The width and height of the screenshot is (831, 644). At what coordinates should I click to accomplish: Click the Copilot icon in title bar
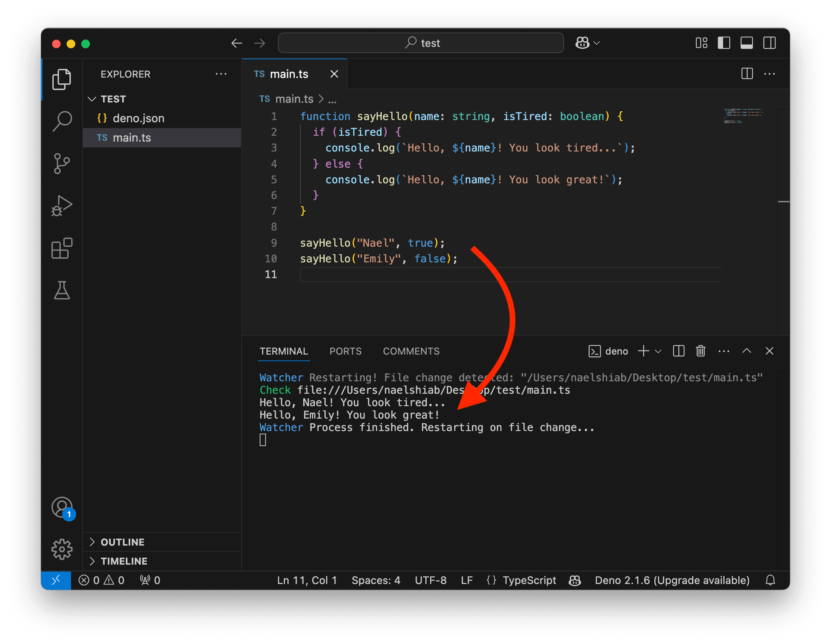point(582,43)
